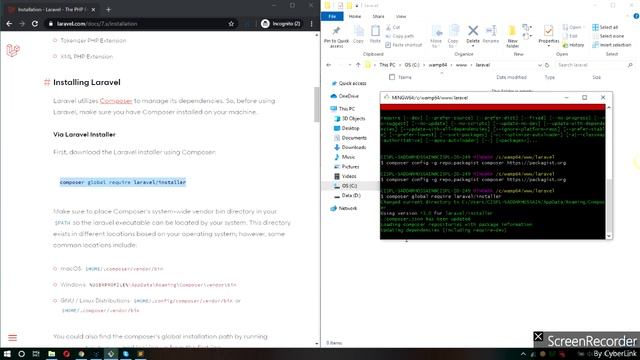Screen dimensions: 640x360
Task: Click Copy path in the Clipboard group
Action: pos(400,36)
